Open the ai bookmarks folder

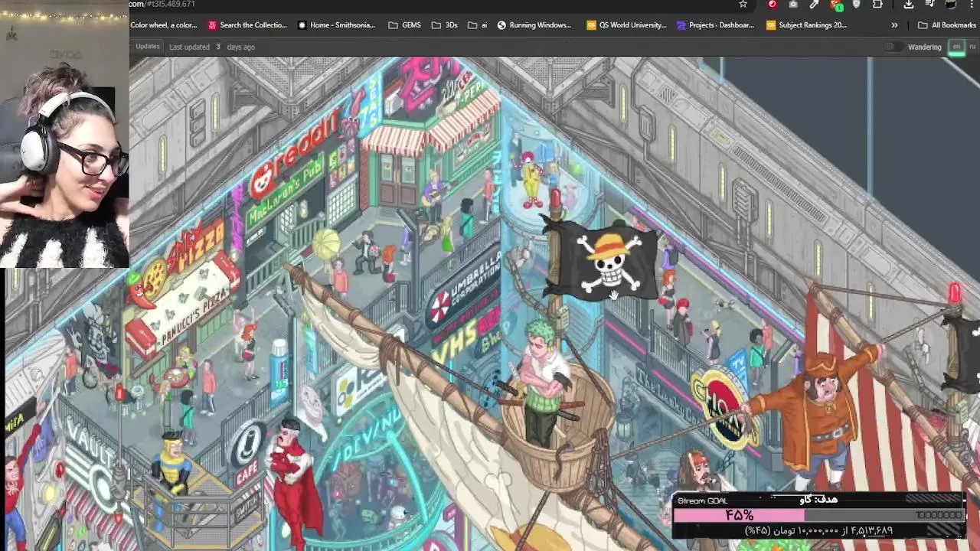pyautogui.click(x=477, y=25)
